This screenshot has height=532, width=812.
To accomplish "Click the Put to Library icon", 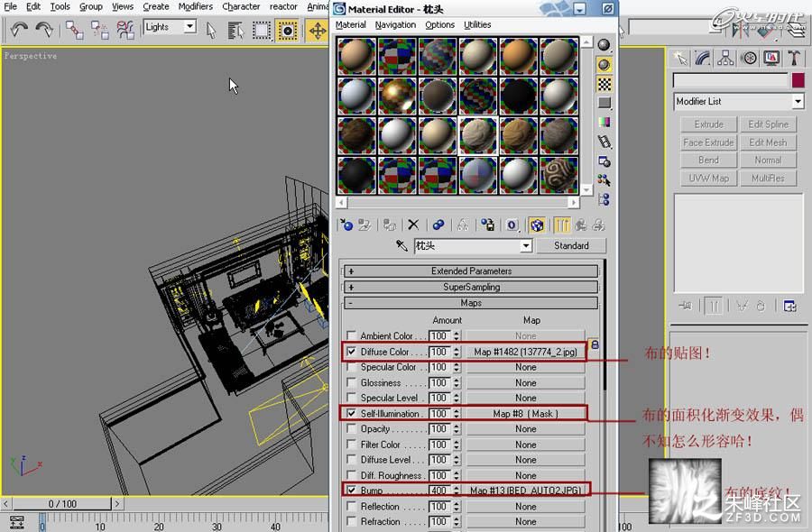I will (487, 225).
